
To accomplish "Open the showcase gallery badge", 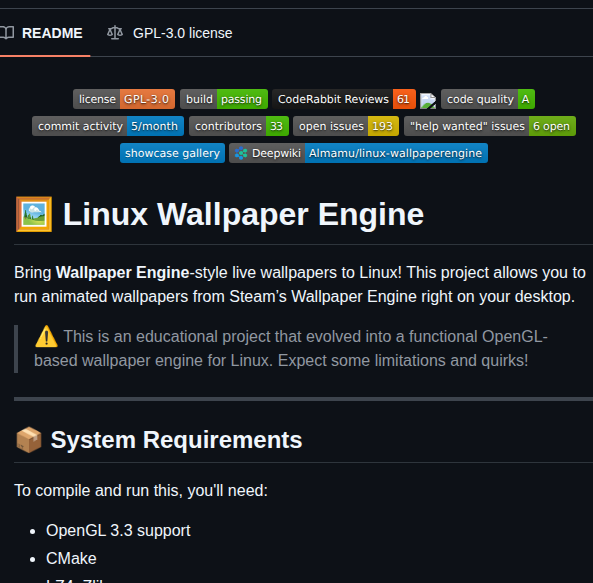I will pos(172,153).
